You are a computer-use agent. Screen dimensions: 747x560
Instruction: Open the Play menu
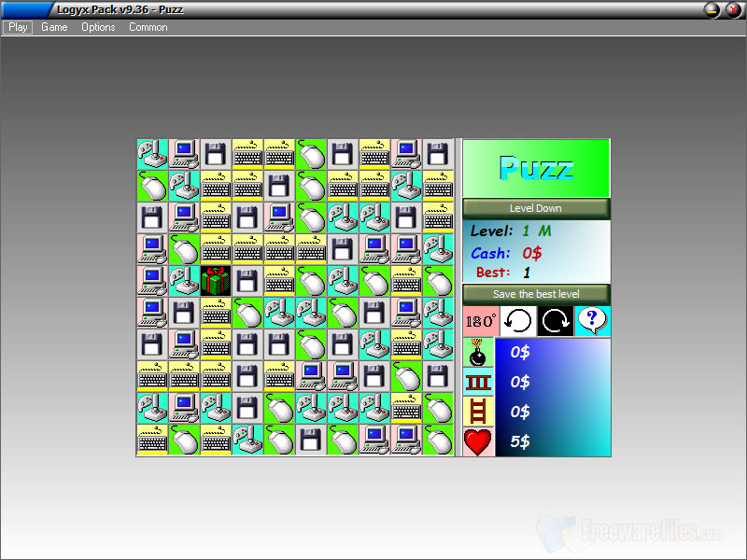17,27
